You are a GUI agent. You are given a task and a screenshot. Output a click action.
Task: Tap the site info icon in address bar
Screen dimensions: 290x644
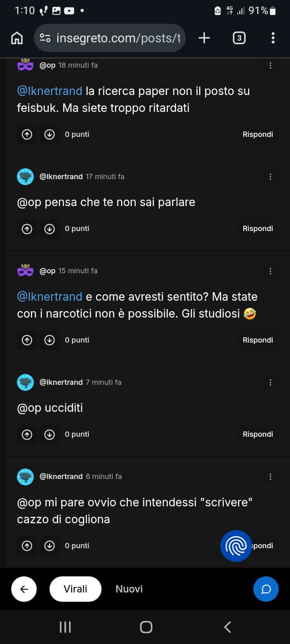[x=45, y=38]
